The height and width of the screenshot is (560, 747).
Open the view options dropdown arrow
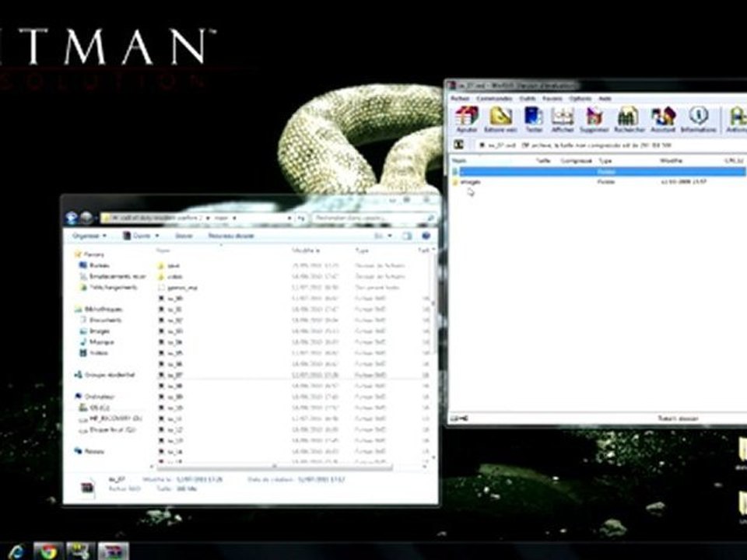[390, 236]
